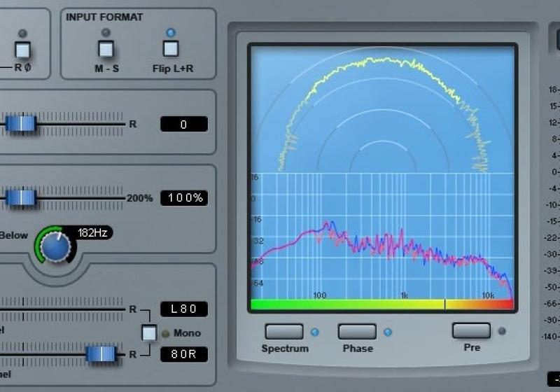560x392 pixels.
Task: Toggle the R phase invert button
Action: point(22,50)
